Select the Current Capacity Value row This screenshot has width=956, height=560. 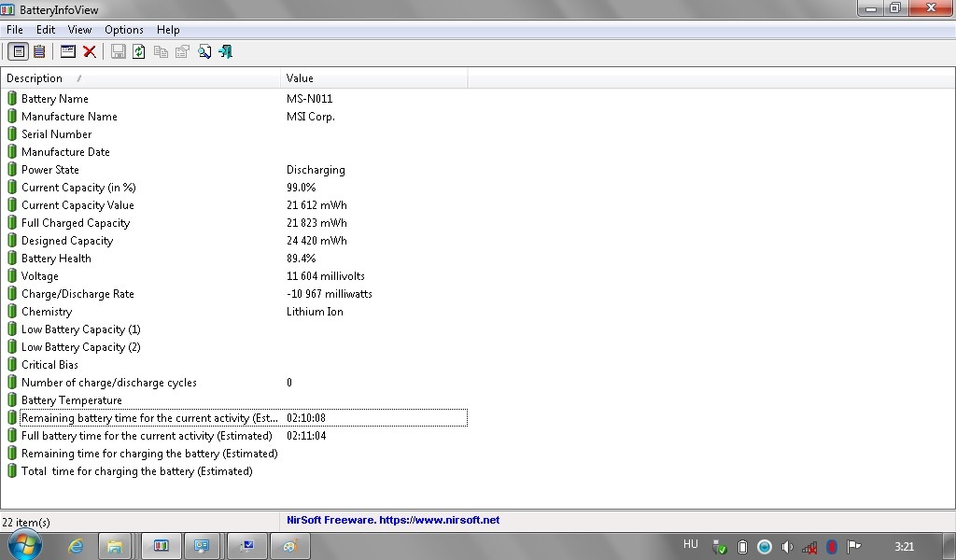point(234,204)
